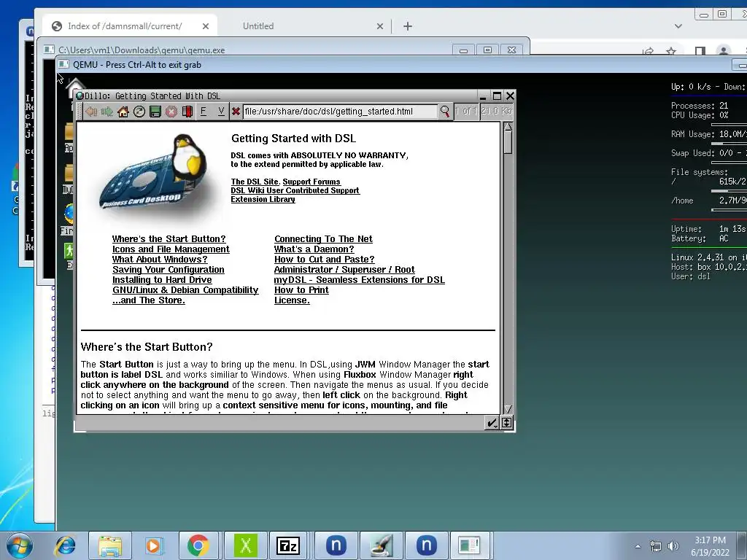Save the page with the floppy icon
747x560 pixels.
pos(155,112)
